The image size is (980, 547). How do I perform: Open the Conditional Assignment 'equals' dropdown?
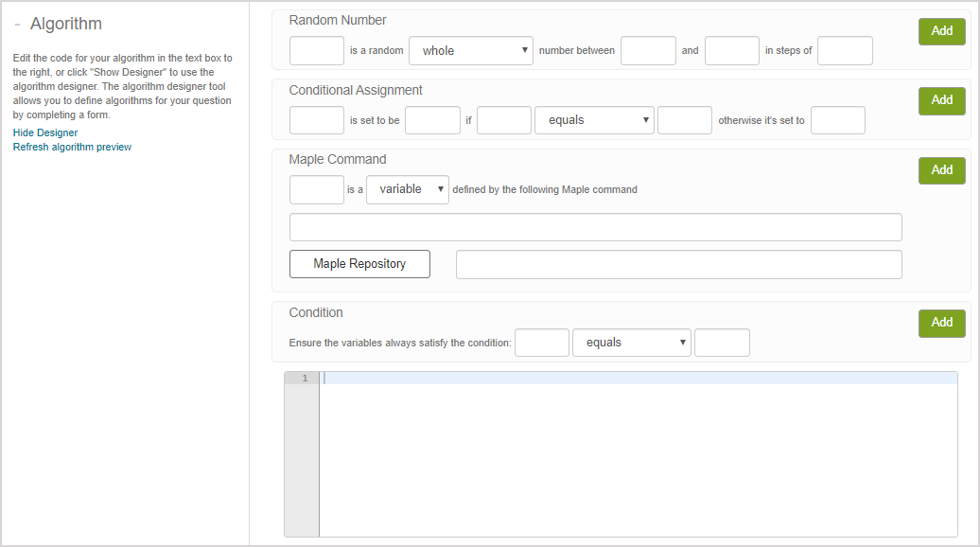click(594, 120)
